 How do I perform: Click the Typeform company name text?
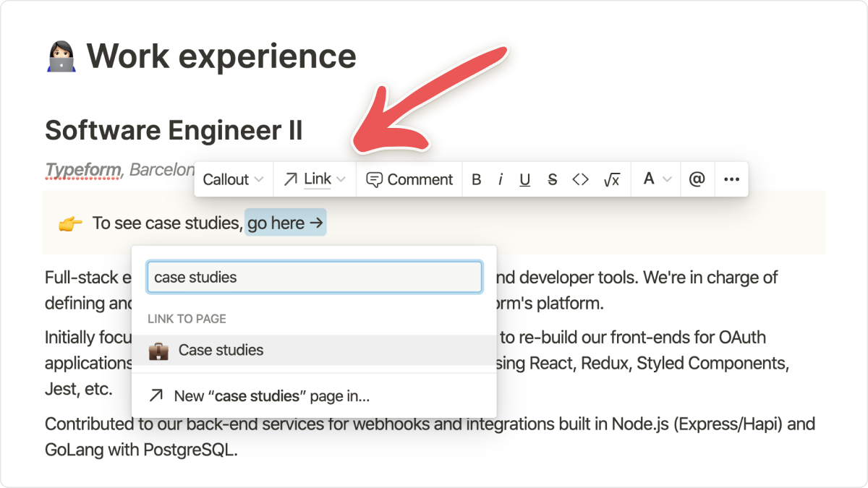82,170
